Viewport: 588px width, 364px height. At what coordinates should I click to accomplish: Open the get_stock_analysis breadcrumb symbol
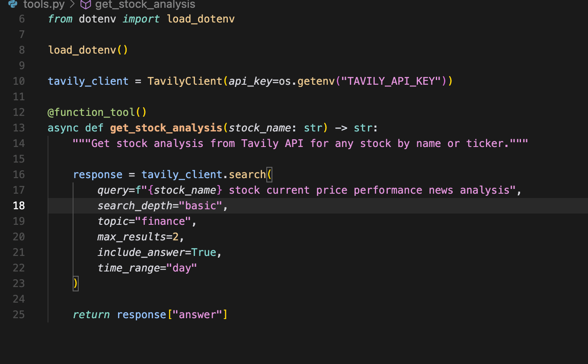point(145,4)
